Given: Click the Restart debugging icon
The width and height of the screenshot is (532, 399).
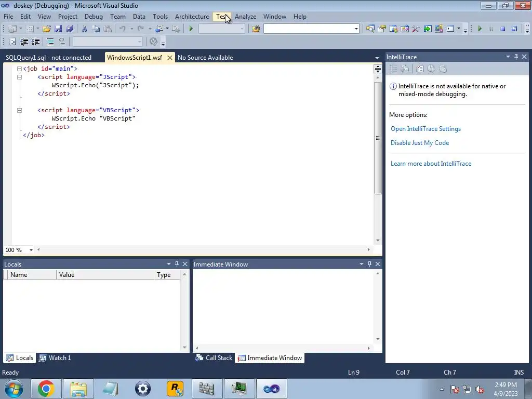Looking at the screenshot, I should point(514,29).
